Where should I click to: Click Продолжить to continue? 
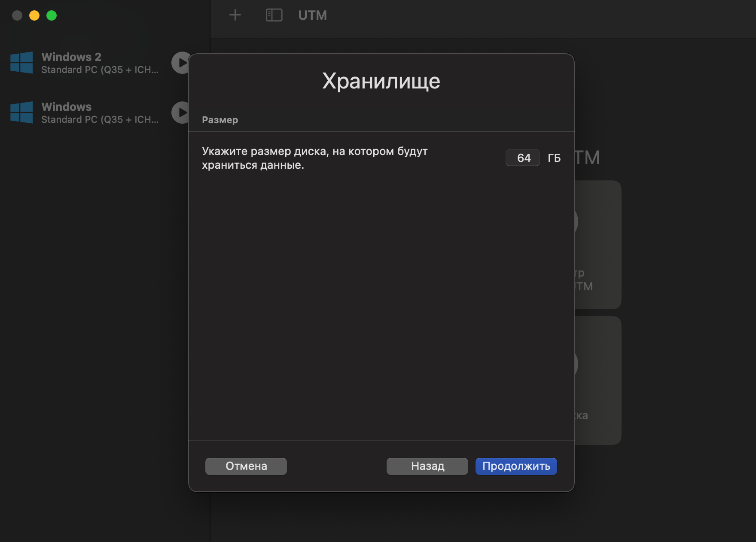(x=516, y=466)
